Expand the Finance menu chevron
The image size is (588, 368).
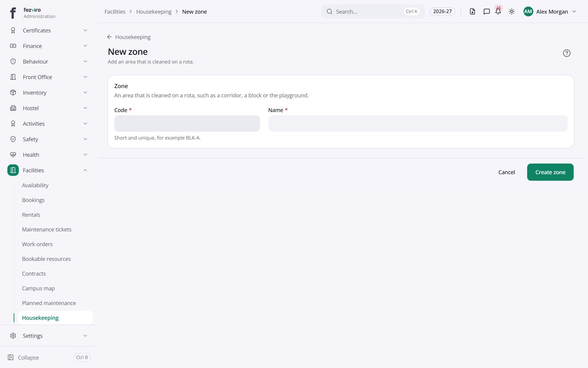pos(85,46)
